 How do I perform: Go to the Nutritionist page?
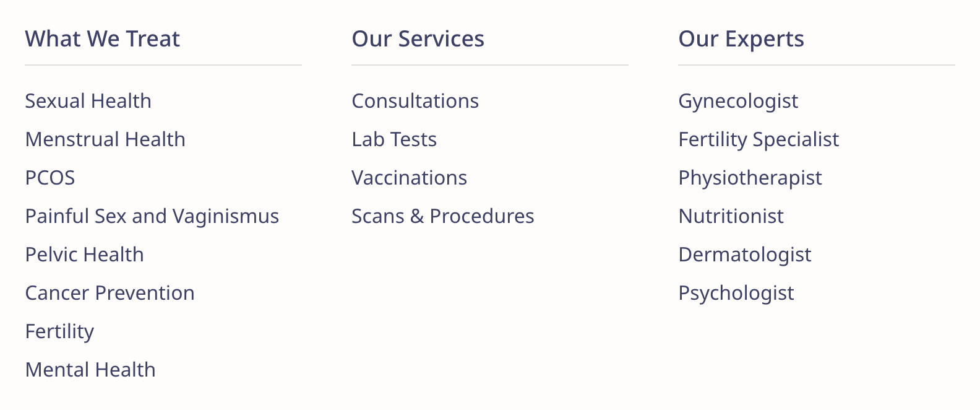click(x=731, y=216)
